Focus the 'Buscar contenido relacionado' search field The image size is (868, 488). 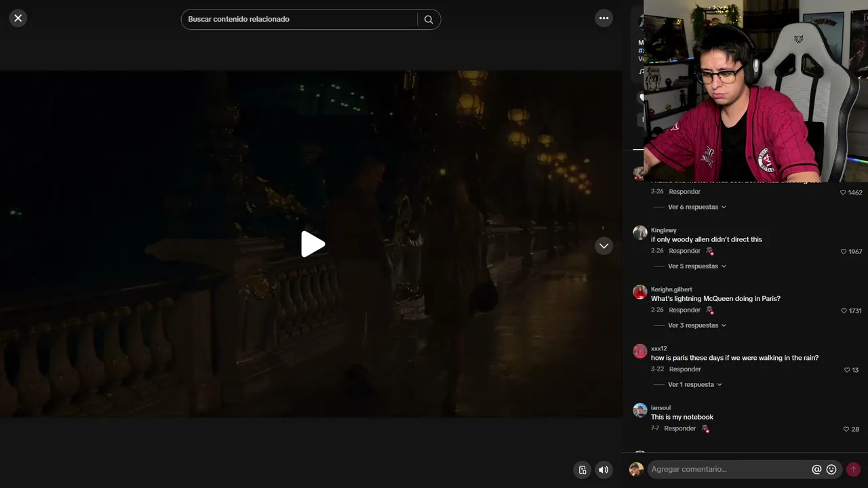[x=302, y=19]
